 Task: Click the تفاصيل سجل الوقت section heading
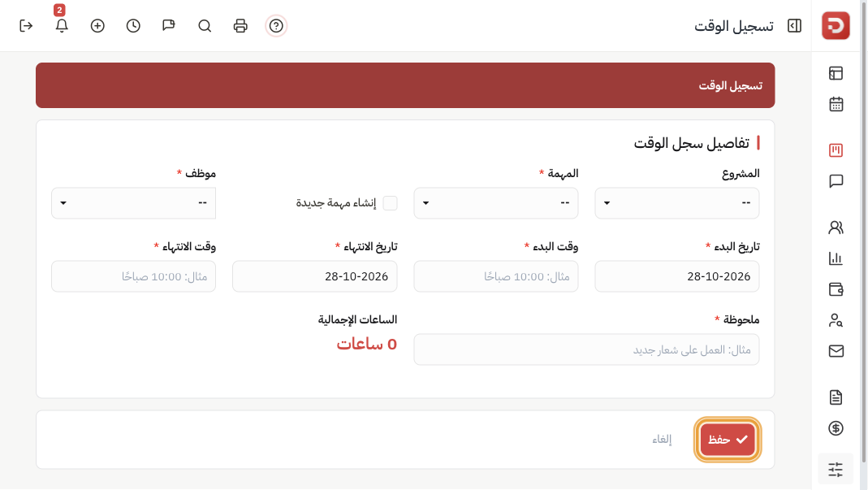coord(692,144)
